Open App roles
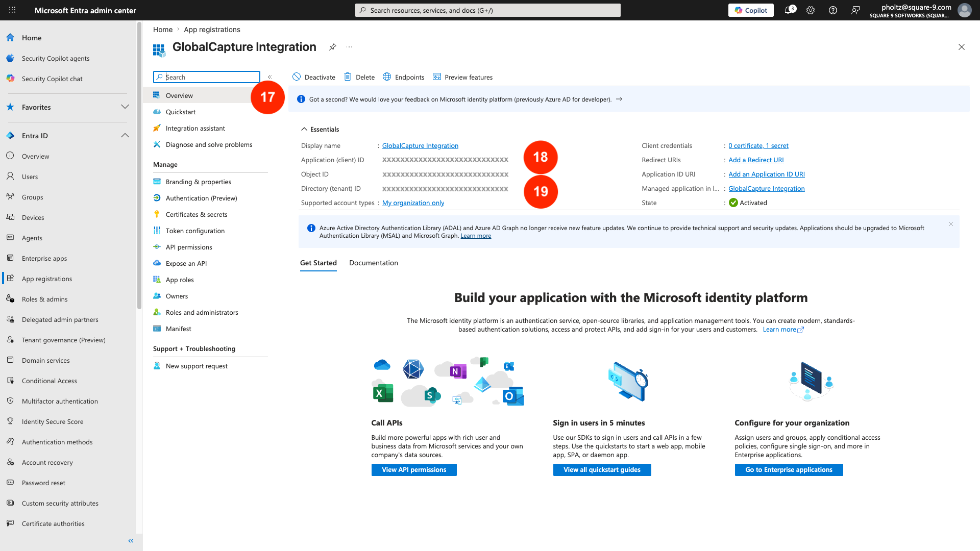 tap(180, 280)
